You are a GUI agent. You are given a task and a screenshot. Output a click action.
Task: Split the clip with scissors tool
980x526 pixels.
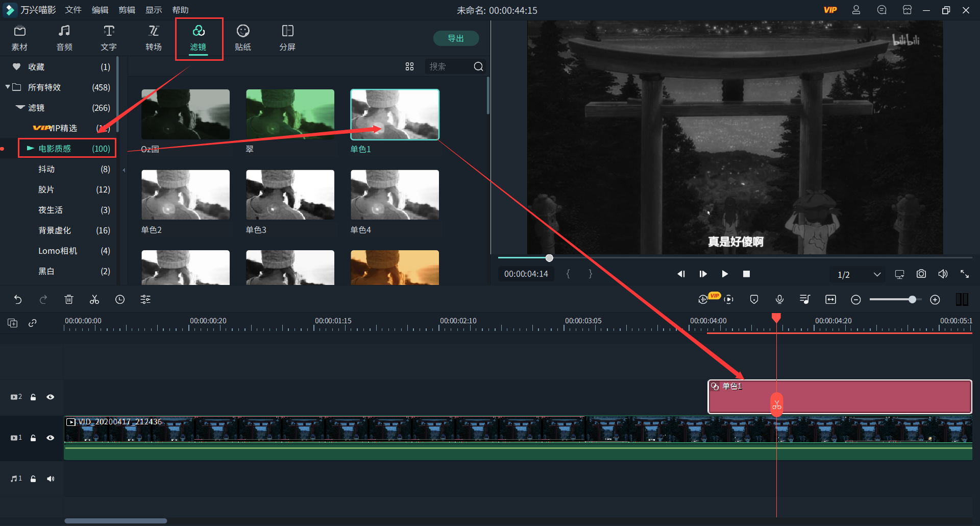coord(94,300)
